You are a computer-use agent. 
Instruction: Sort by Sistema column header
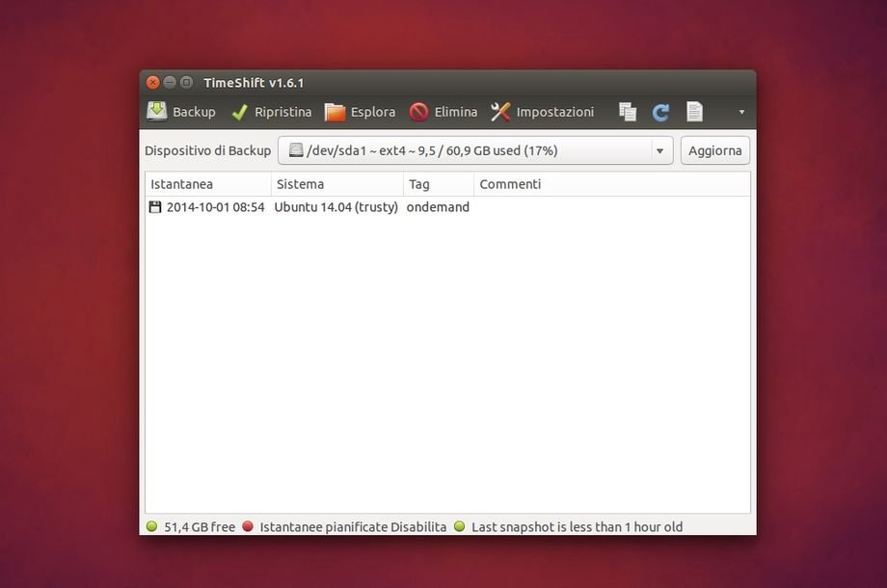tap(337, 184)
